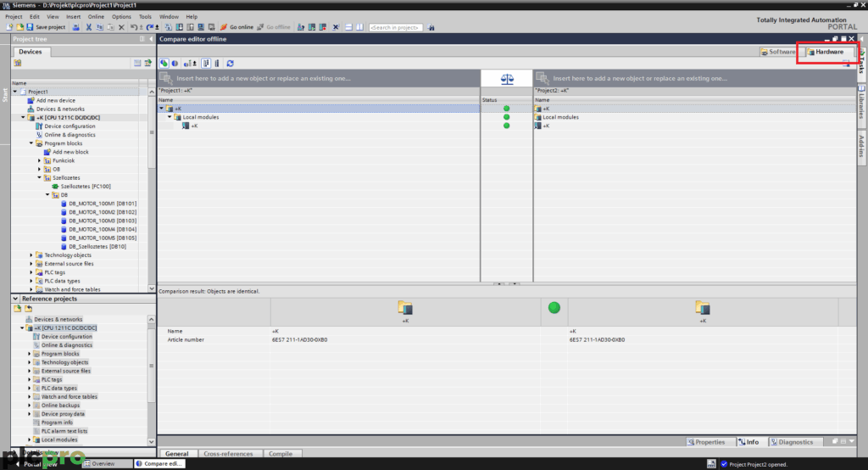Click the Redo arrow icon
868x470 pixels.
(x=150, y=27)
